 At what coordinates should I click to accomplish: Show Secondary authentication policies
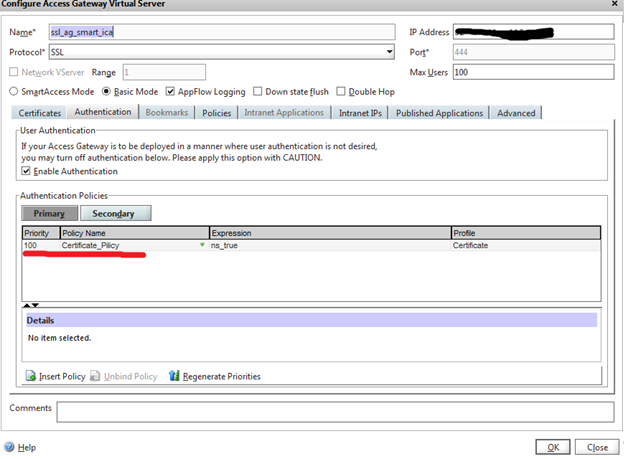[116, 213]
